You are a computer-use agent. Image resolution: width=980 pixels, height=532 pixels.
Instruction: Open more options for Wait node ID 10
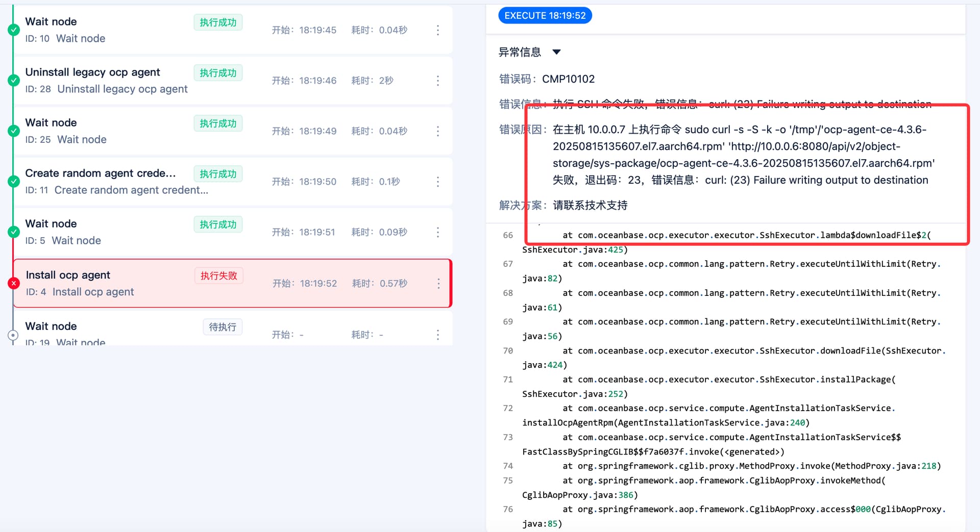click(437, 30)
